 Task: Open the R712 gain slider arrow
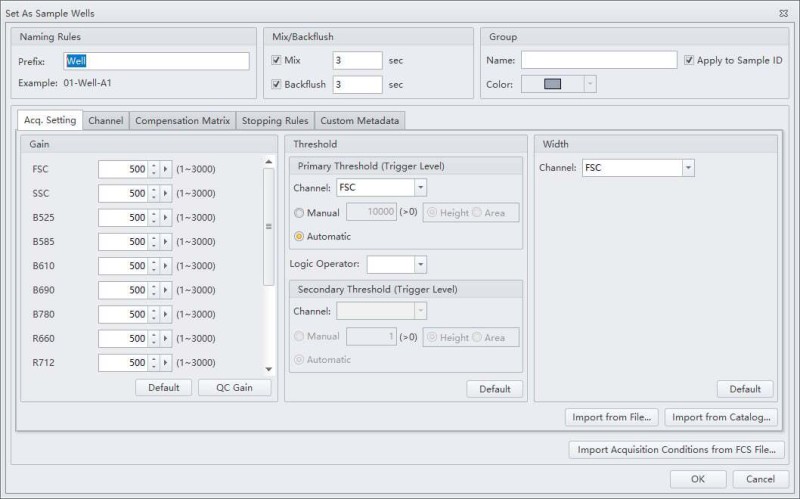[x=165, y=363]
